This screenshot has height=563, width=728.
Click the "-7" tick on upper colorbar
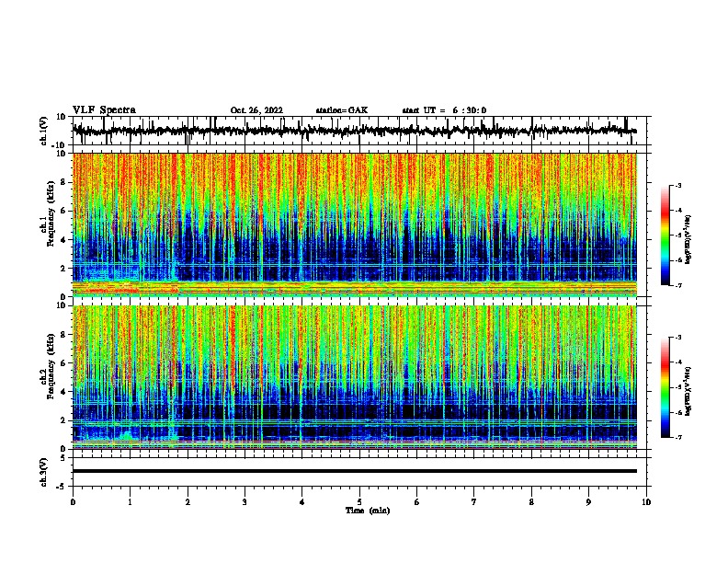click(678, 285)
